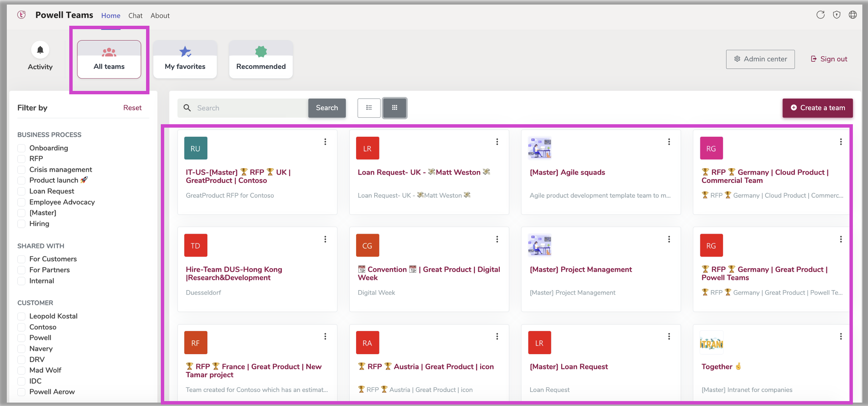
Task: Check the For Customers filter
Action: coord(22,259)
